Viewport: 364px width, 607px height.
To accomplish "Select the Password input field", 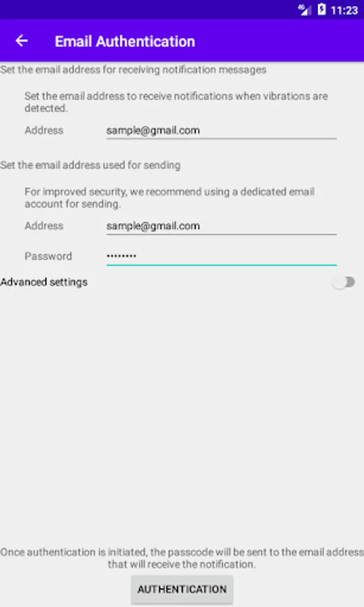I will [221, 256].
